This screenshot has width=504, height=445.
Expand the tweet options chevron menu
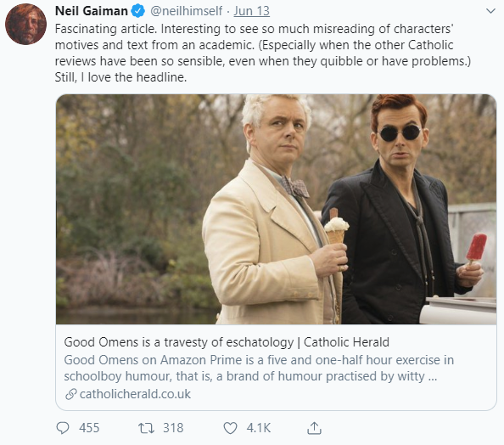pyautogui.click(x=490, y=11)
